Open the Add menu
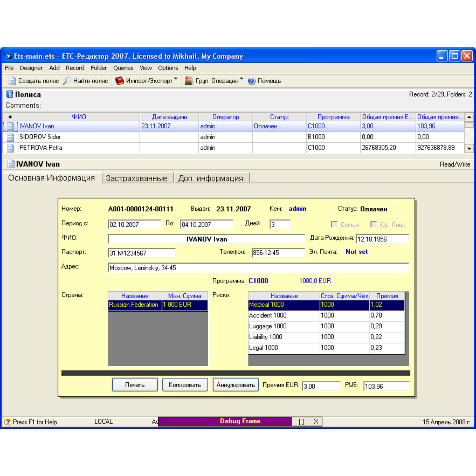Viewport: 476px width, 476px height. click(x=54, y=68)
